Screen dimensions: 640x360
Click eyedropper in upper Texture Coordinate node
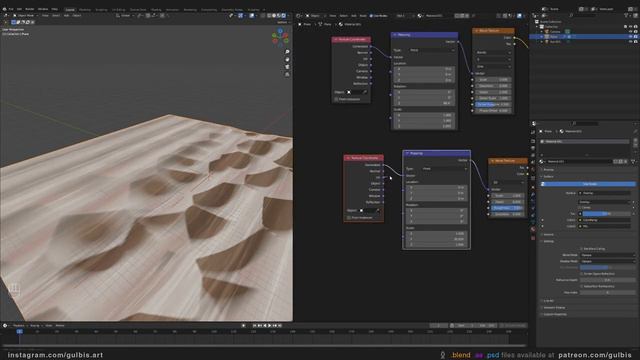(x=364, y=92)
